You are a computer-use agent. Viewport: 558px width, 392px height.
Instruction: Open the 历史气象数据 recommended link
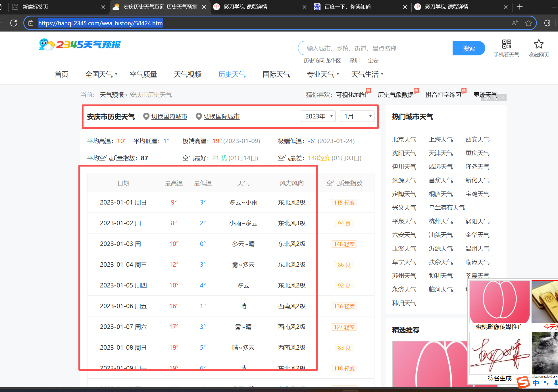395,95
